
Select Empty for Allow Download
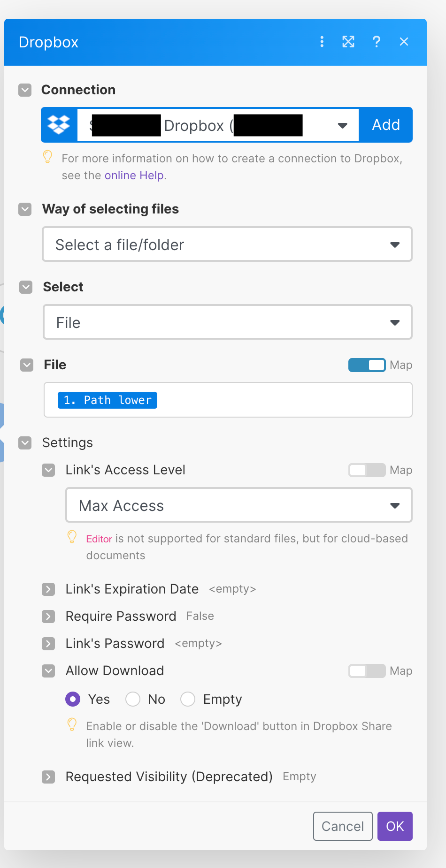pyautogui.click(x=188, y=700)
